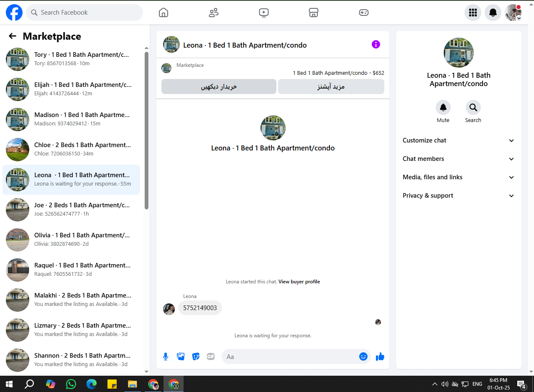Open the Friends icon in top navigation
Image resolution: width=534 pixels, height=392 pixels.
(x=214, y=13)
